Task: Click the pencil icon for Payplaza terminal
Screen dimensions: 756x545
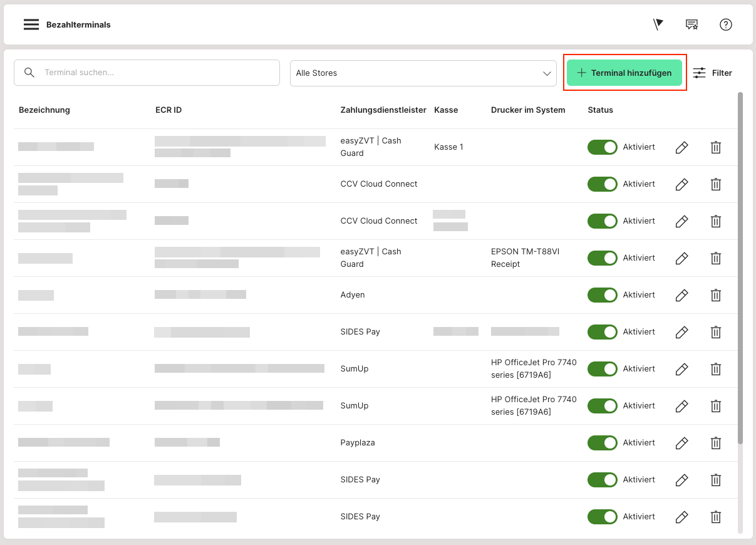Action: (x=681, y=443)
